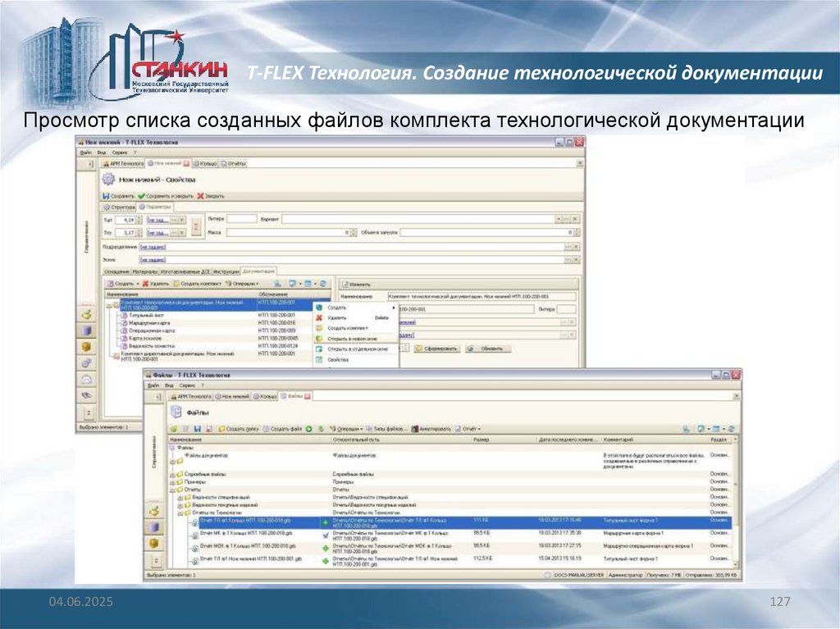Select 'Комплект директивной документации' tree row
Viewport: 840px width, 629px height.
coord(178,356)
